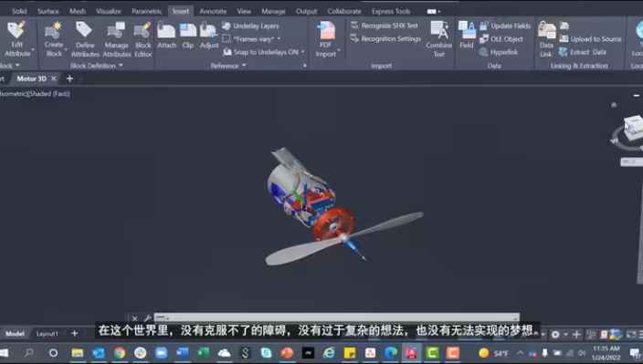Open the Parametric ribbon tab
The image size is (643, 364).
point(146,12)
